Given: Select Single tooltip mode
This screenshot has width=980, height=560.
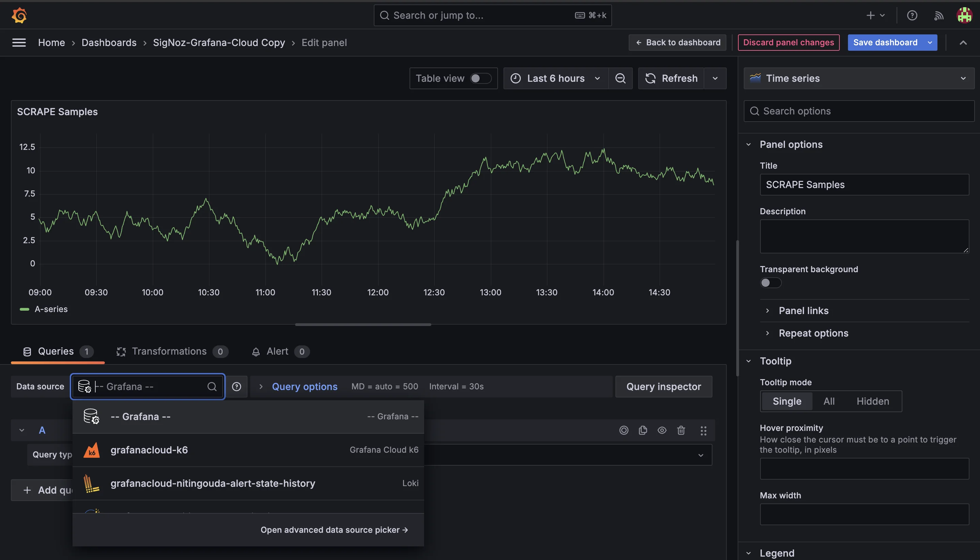Looking at the screenshot, I should (787, 401).
